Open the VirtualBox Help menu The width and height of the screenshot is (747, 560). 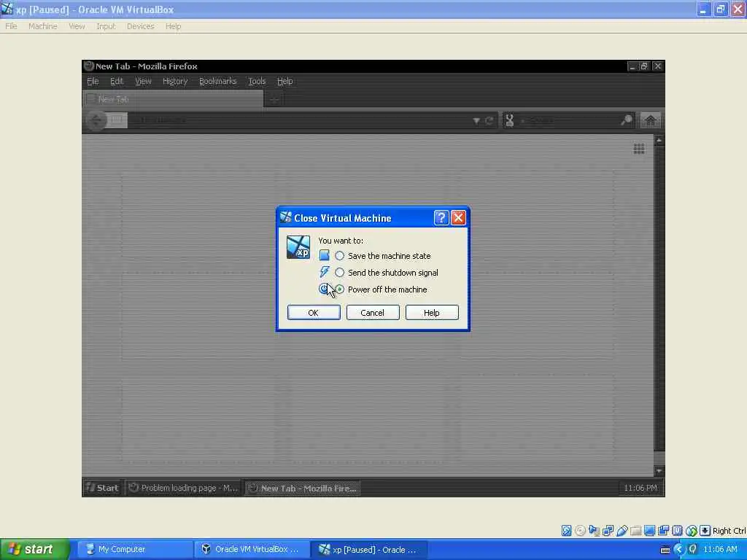(x=174, y=26)
